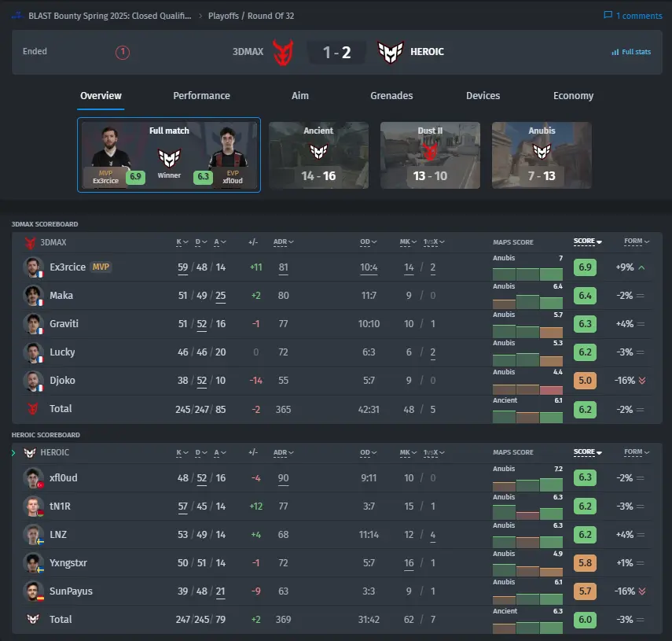Image resolution: width=672 pixels, height=641 pixels.
Task: Sort HEROIC scoreboard by A column
Action: coord(220,453)
